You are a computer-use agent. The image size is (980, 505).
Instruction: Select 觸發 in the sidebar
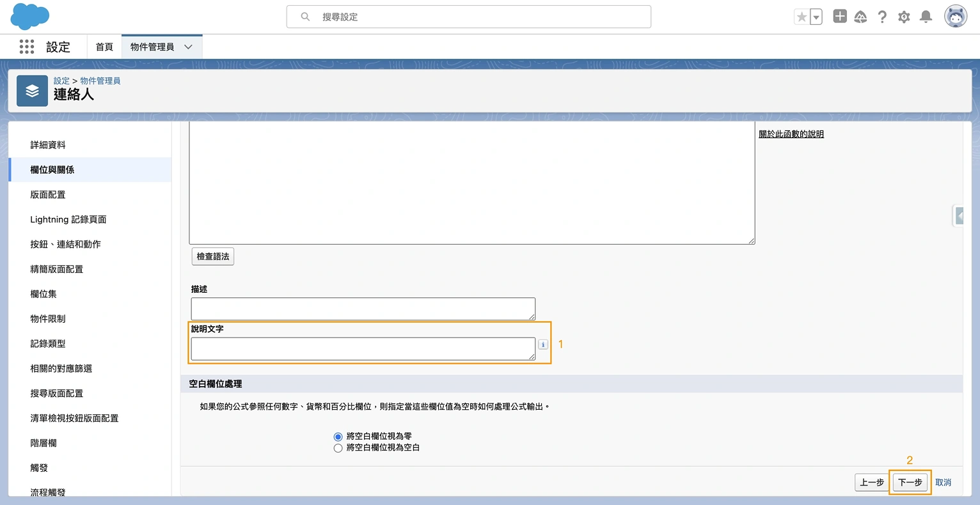[x=38, y=467]
